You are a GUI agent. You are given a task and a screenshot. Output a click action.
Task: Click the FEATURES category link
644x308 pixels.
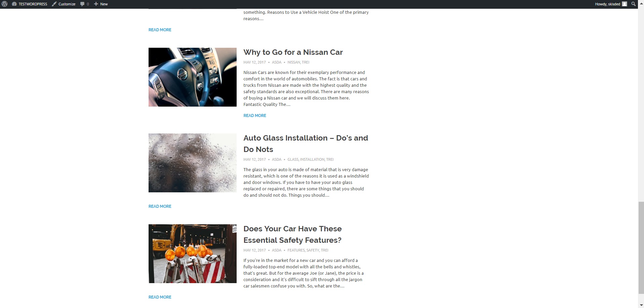tap(296, 250)
